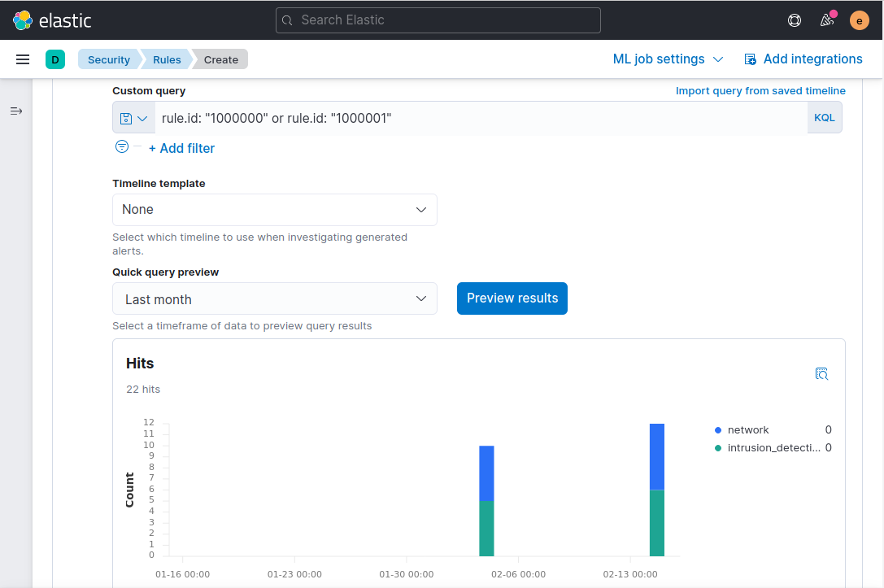Select the Create breadcrumb
This screenshot has width=884, height=588.
tap(221, 59)
